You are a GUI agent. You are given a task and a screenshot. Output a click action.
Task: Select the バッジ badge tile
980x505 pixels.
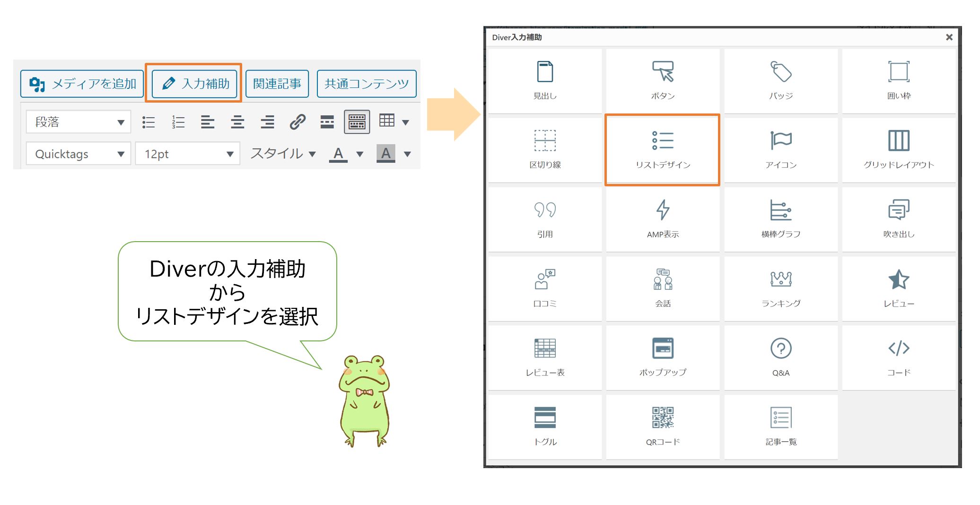click(x=780, y=80)
